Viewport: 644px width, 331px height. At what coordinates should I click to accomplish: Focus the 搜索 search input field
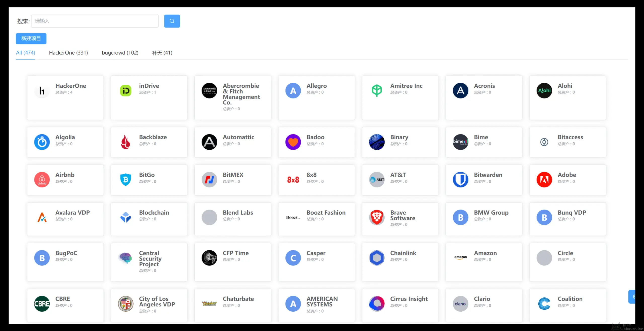tap(95, 21)
